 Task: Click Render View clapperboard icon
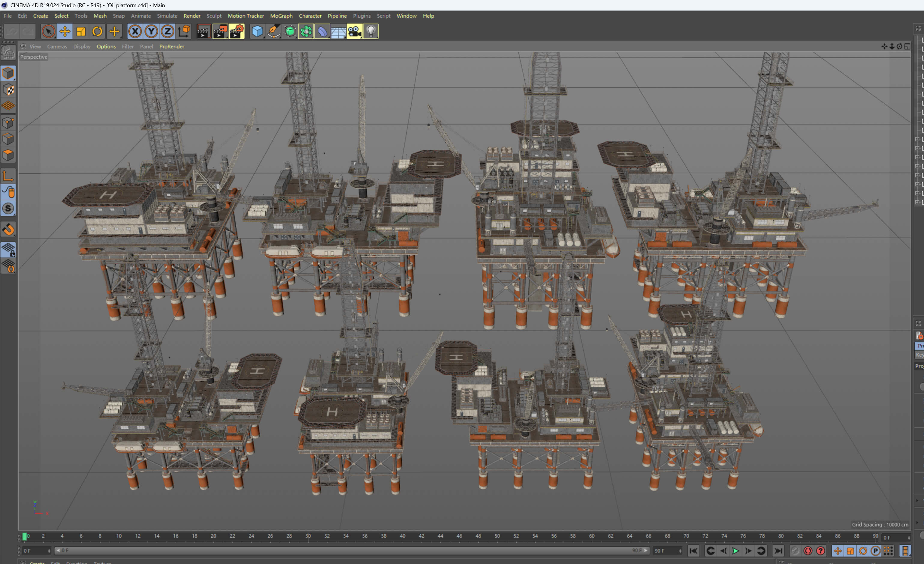pyautogui.click(x=204, y=32)
